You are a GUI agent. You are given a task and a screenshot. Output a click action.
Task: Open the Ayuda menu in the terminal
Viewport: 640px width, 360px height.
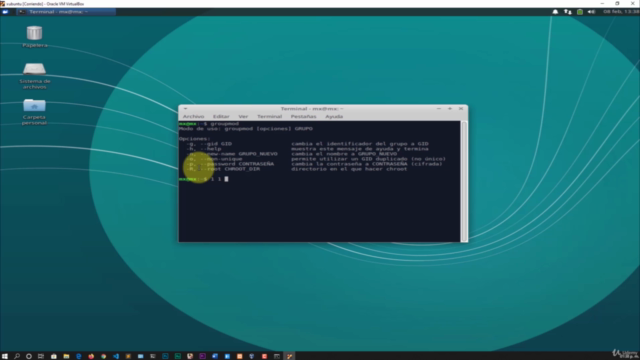334,116
